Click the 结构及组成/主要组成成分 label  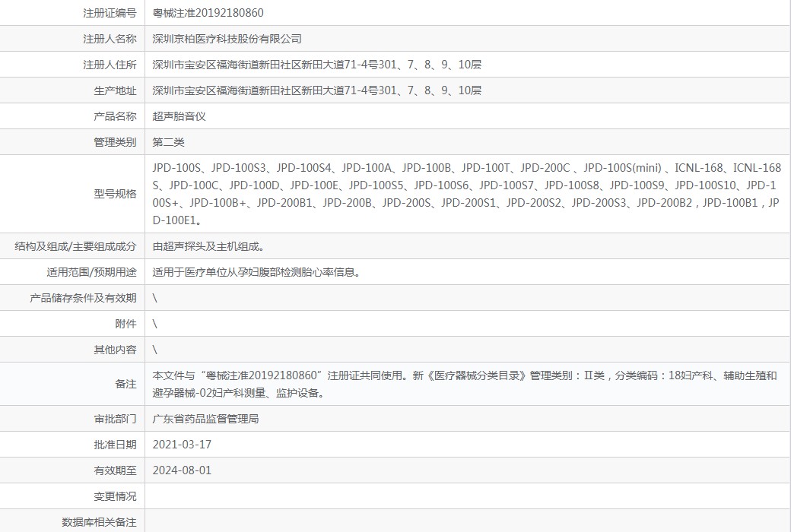75,246
